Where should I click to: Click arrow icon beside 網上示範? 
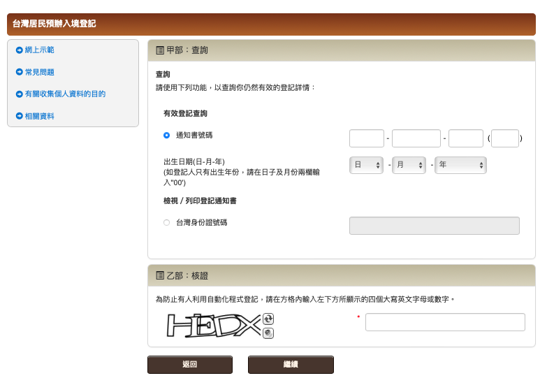19,50
